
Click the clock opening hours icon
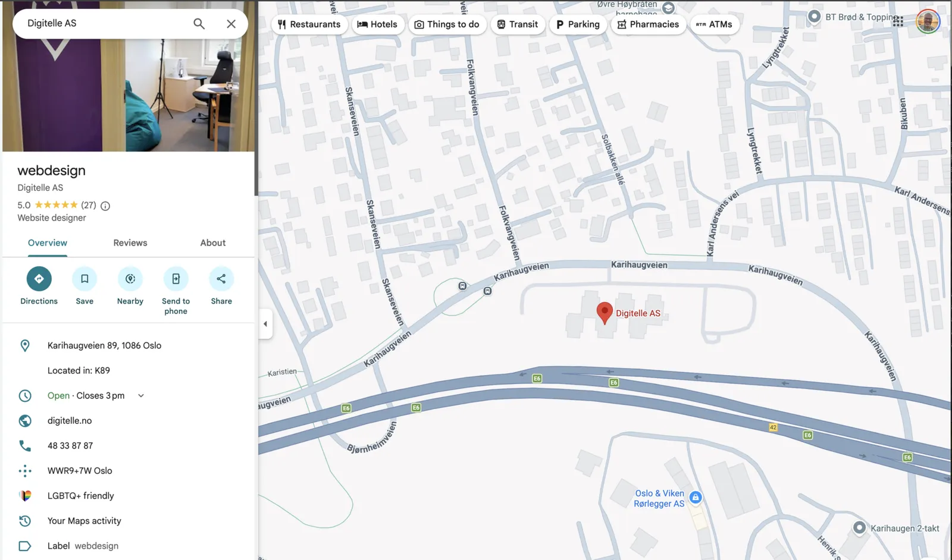(25, 395)
